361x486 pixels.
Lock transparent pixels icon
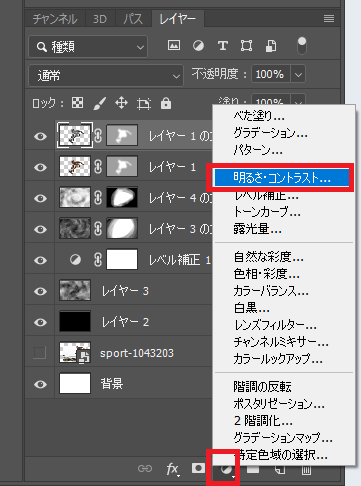(x=78, y=103)
